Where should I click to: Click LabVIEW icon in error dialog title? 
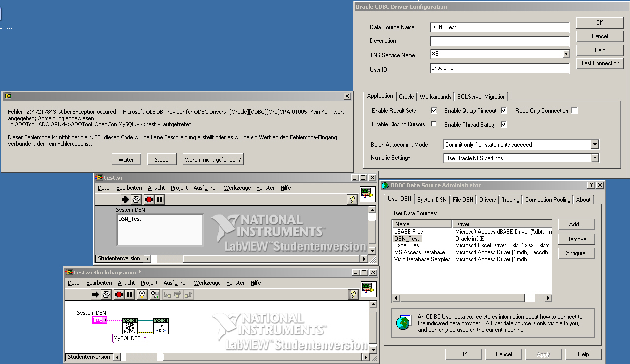pos(8,96)
